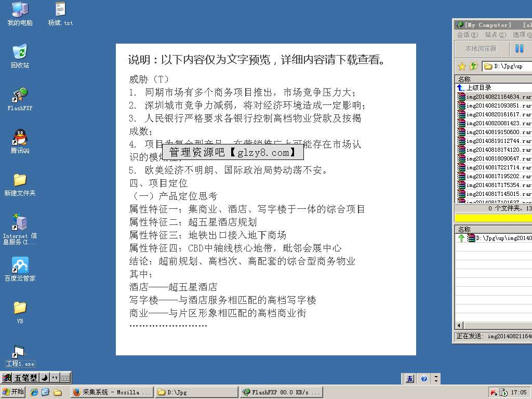Open the 选项 menu in FlashFXP

pyautogui.click(x=522, y=35)
